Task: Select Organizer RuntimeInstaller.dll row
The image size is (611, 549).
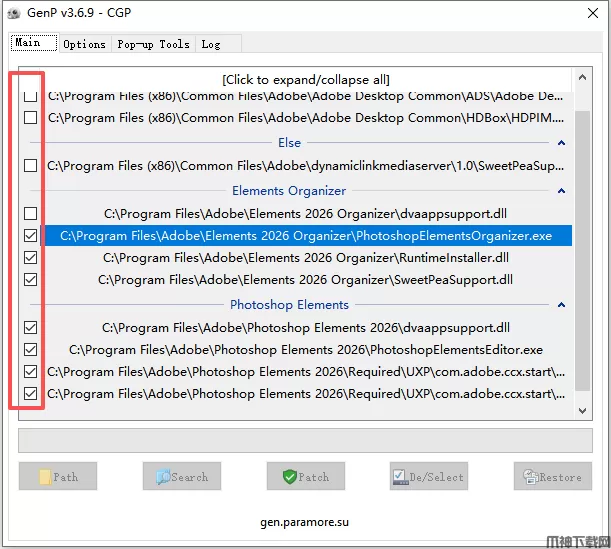Action: [x=306, y=258]
